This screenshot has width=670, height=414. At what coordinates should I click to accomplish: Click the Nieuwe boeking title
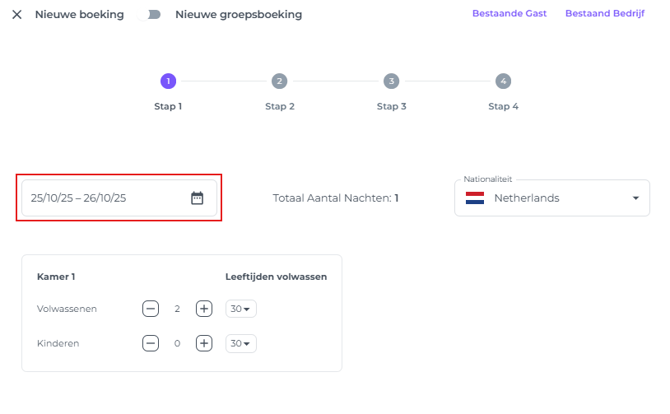point(79,15)
